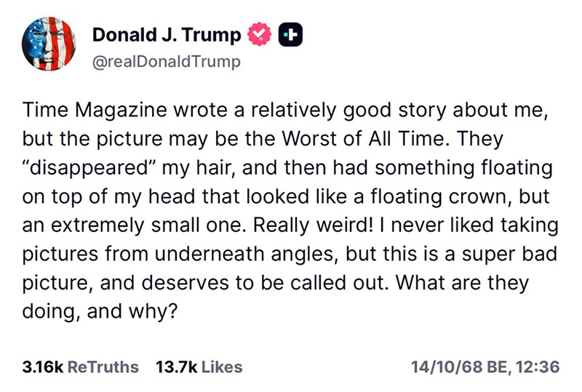Click the black plus badge icon
The height and width of the screenshot is (392, 582).
[289, 33]
